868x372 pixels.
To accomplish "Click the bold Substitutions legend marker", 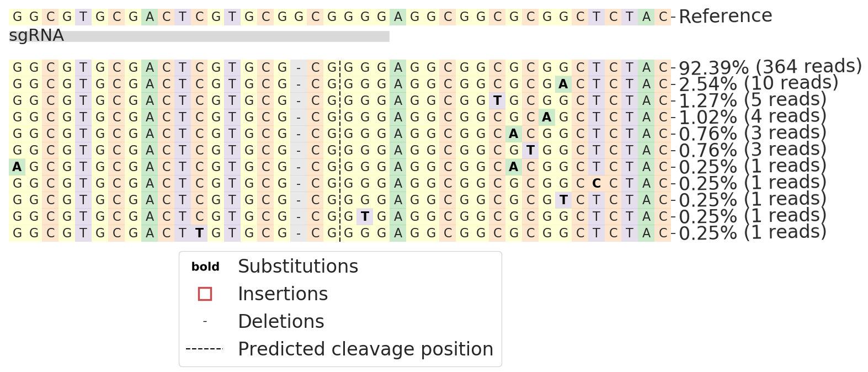I will click(x=205, y=267).
